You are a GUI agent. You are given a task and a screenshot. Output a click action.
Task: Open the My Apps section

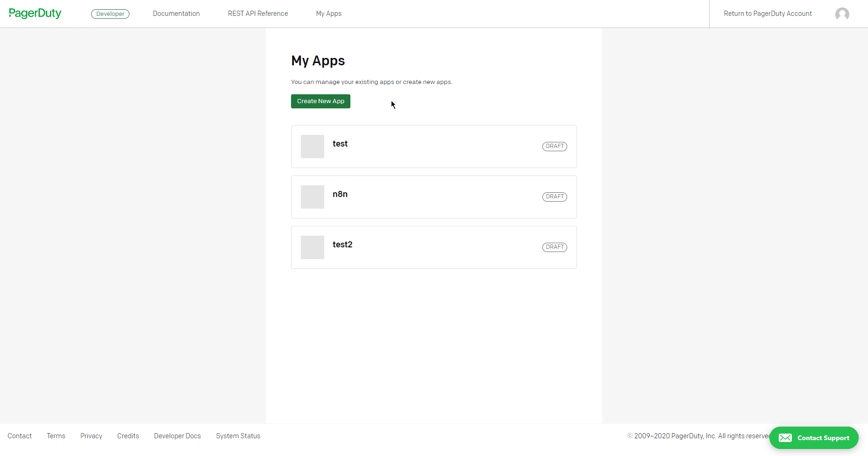(328, 14)
